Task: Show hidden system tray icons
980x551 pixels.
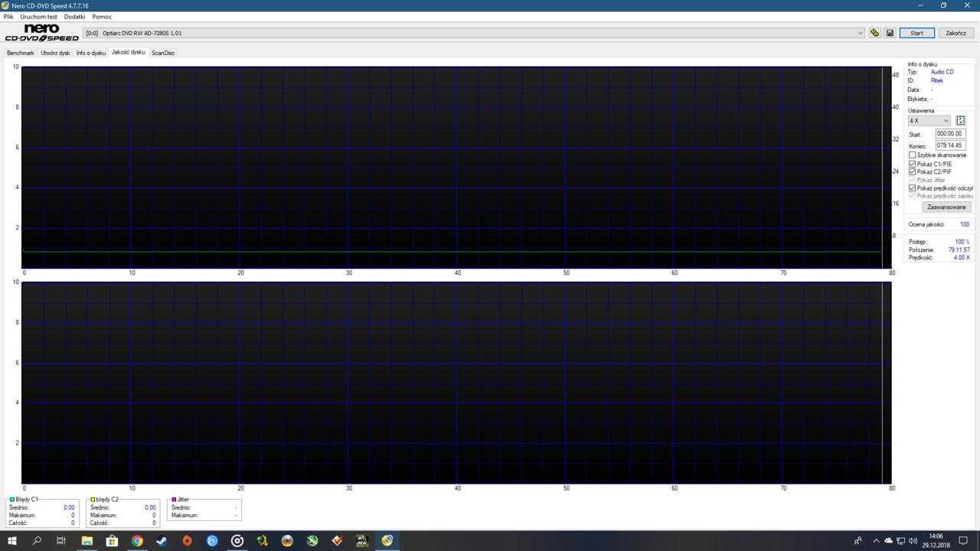Action: (876, 540)
